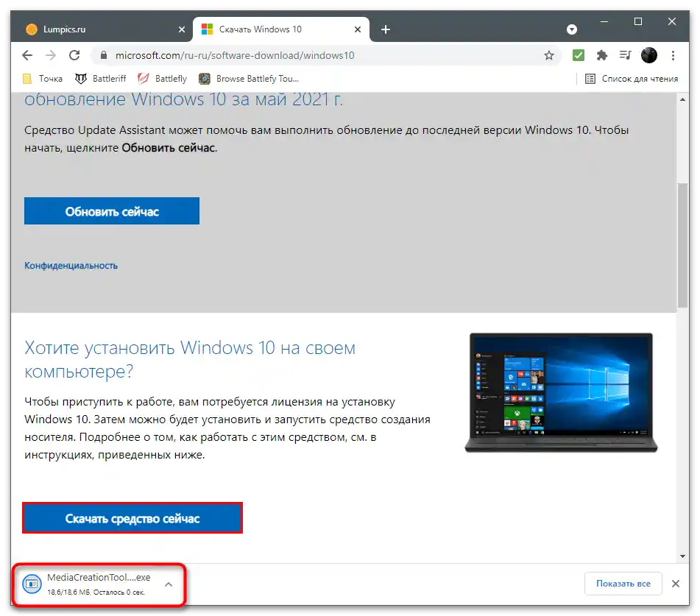This screenshot has width=700, height=616.
Task: Click the page scrollbar up arrow
Action: [682, 99]
